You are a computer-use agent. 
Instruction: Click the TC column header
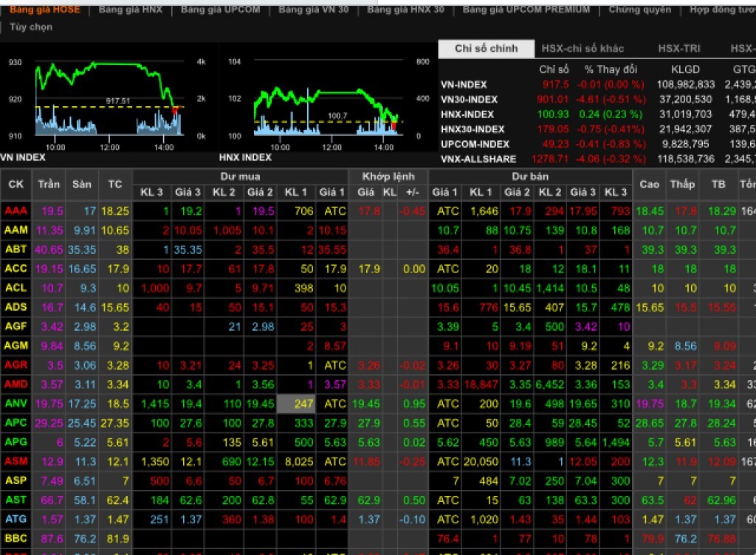(x=114, y=185)
